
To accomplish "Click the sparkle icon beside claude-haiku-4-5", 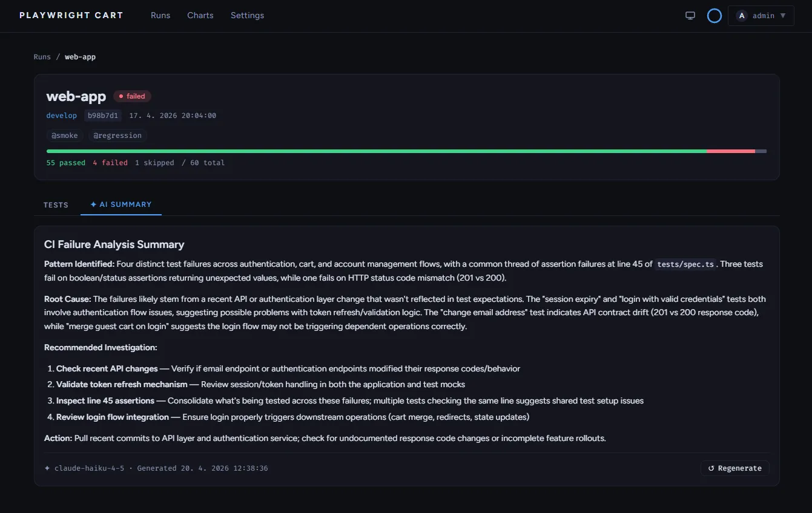I will [x=47, y=468].
